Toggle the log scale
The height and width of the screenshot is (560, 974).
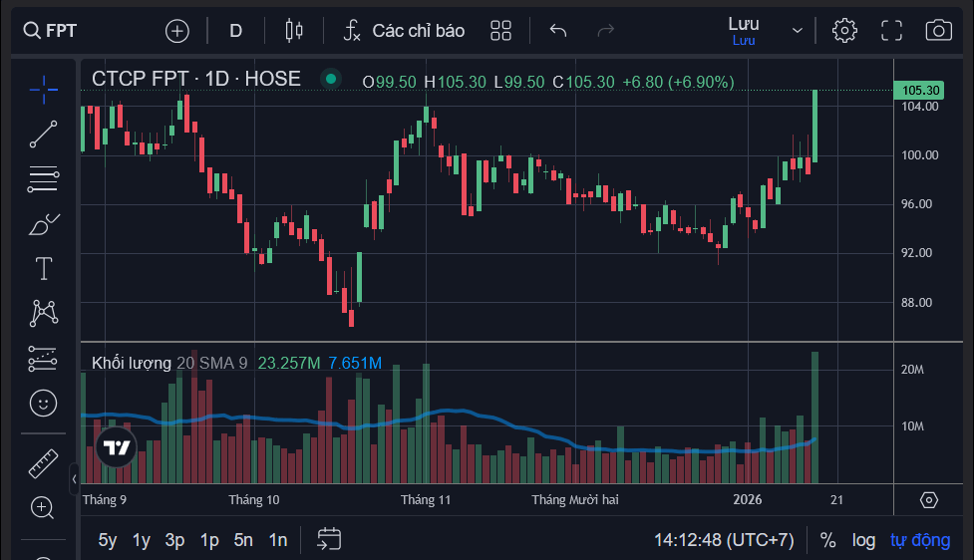pyautogui.click(x=863, y=540)
